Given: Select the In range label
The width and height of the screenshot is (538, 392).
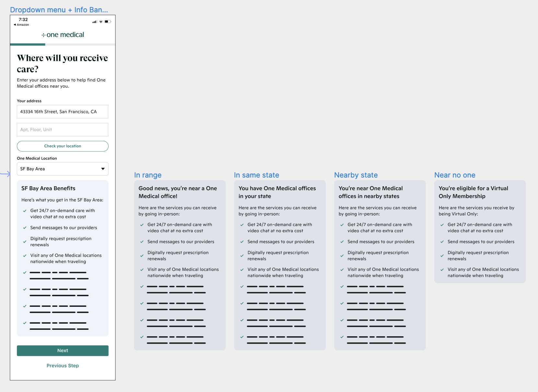Looking at the screenshot, I should (148, 175).
